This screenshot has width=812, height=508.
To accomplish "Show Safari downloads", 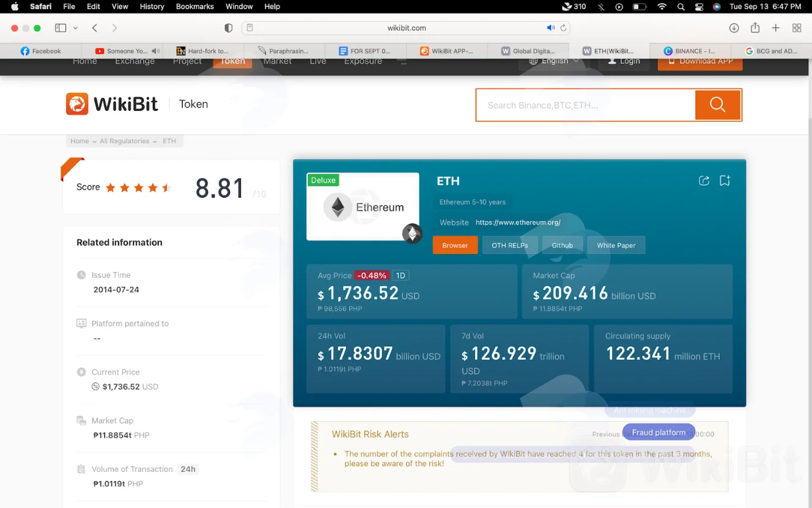I will tap(734, 28).
